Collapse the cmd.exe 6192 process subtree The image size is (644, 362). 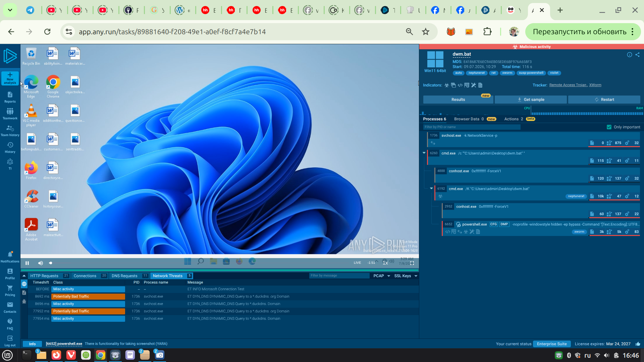[x=431, y=188]
